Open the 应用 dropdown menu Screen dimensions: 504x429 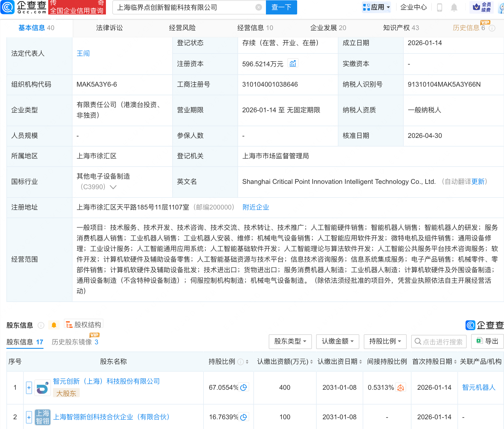click(x=376, y=7)
